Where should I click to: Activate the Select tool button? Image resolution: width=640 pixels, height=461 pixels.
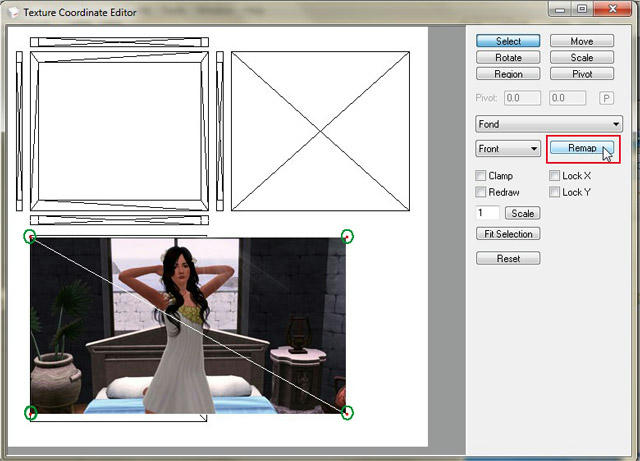tap(508, 41)
